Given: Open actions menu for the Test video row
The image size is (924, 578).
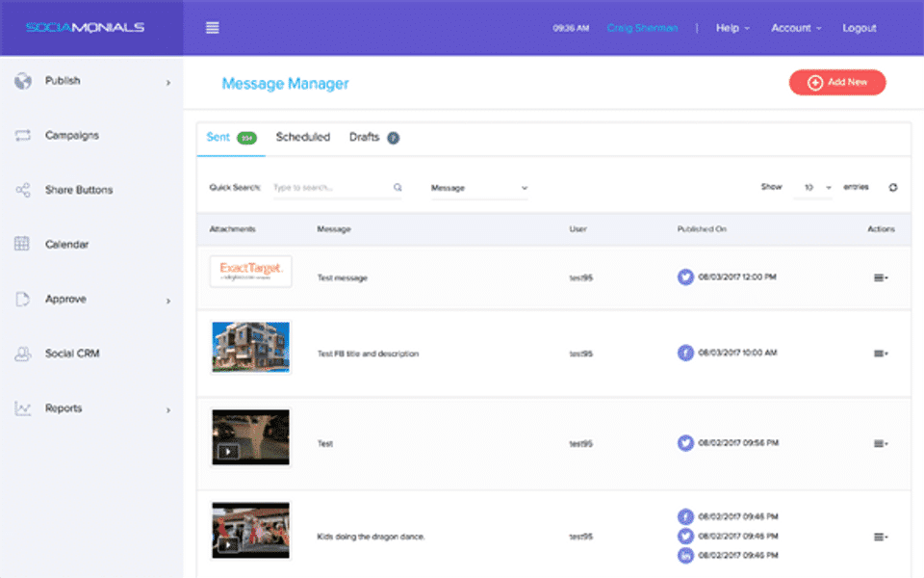Looking at the screenshot, I should pyautogui.click(x=881, y=443).
